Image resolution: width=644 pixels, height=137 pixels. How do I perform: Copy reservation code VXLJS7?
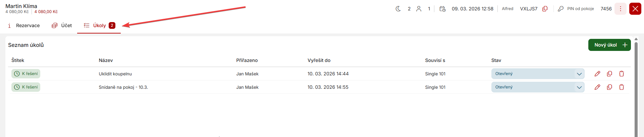[545, 9]
